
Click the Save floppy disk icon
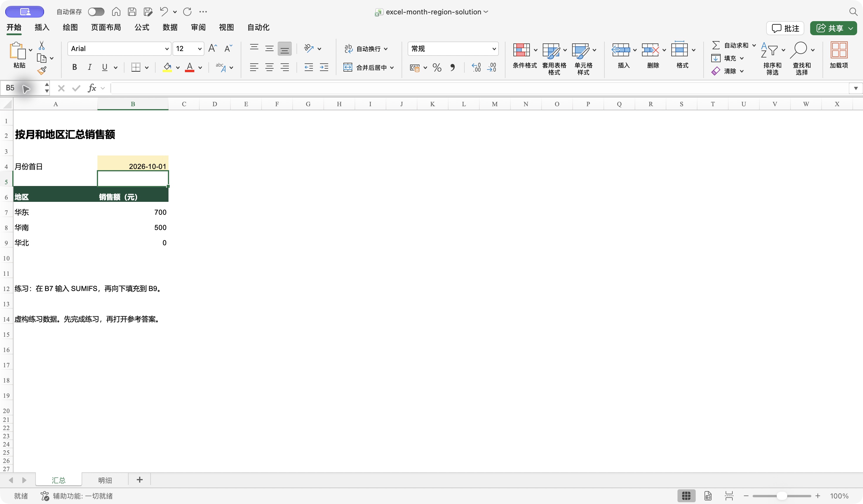132,12
